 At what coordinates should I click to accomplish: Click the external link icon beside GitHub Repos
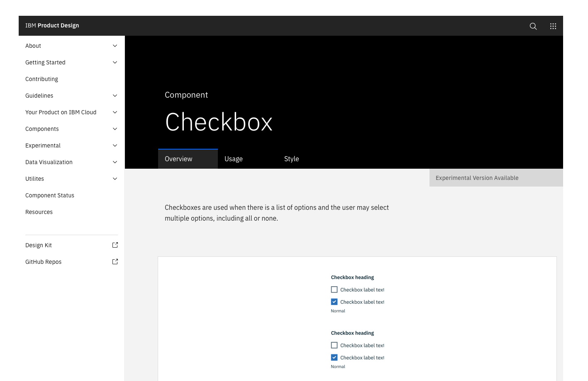coord(115,261)
